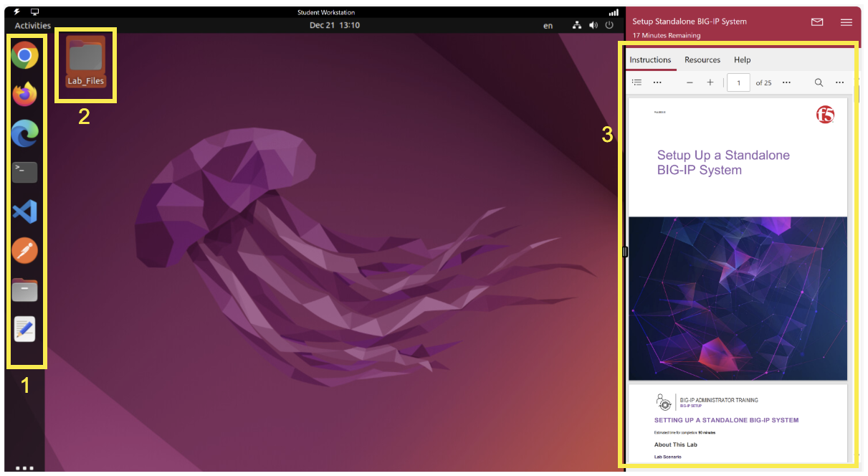Click the cover page polygon artwork image
Viewport: 868px width, 476px height.
[x=738, y=298]
